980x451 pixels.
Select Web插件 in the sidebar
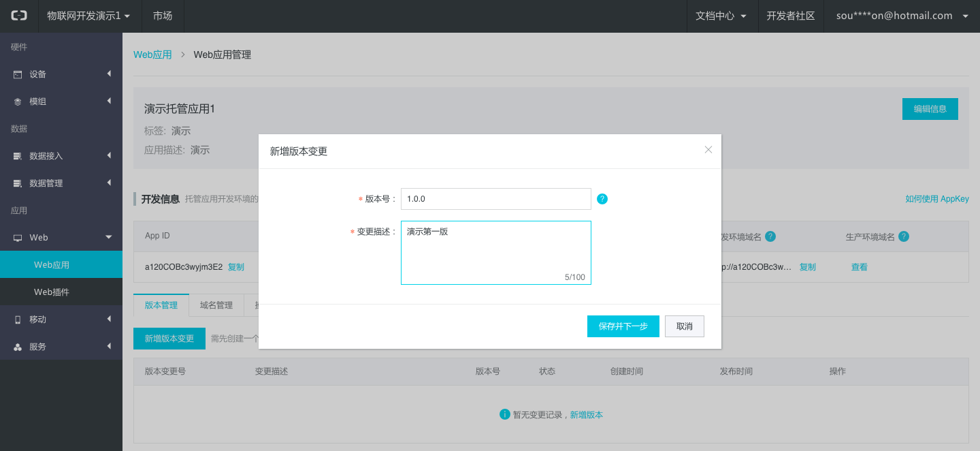click(52, 292)
